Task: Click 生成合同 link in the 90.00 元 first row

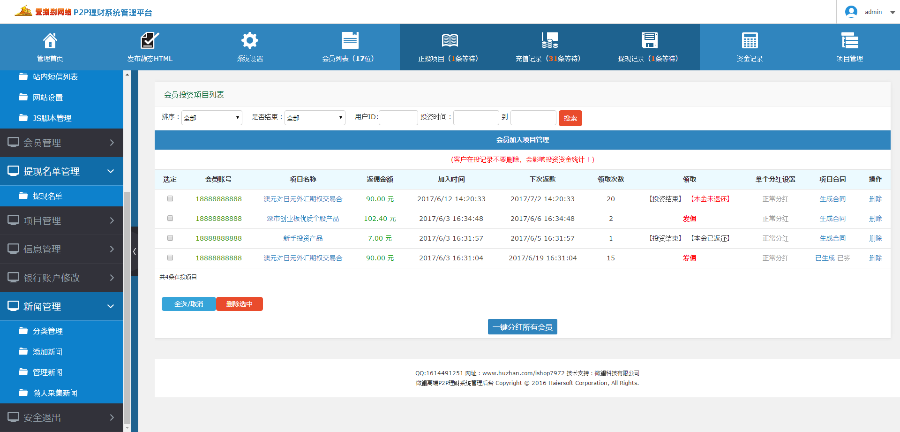Action: click(x=832, y=199)
